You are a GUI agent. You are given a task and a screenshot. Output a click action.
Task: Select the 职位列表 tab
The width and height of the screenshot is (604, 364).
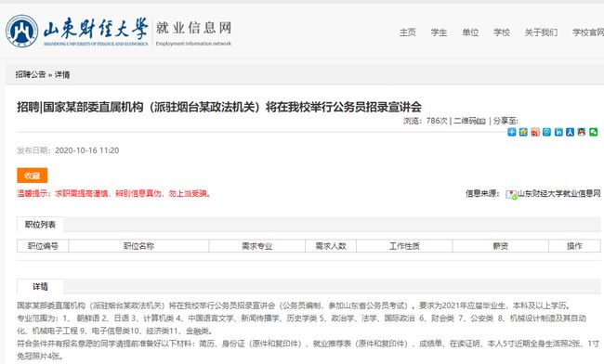point(40,225)
